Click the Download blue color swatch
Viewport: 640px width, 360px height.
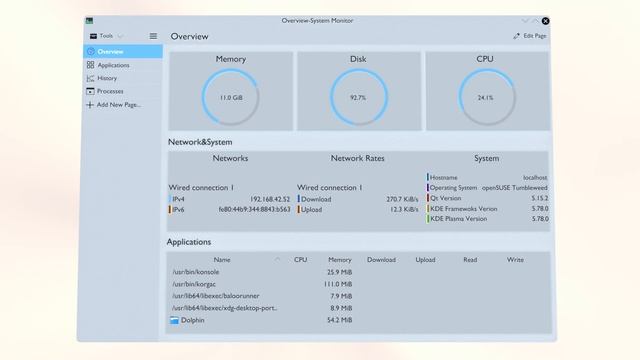tap(299, 199)
